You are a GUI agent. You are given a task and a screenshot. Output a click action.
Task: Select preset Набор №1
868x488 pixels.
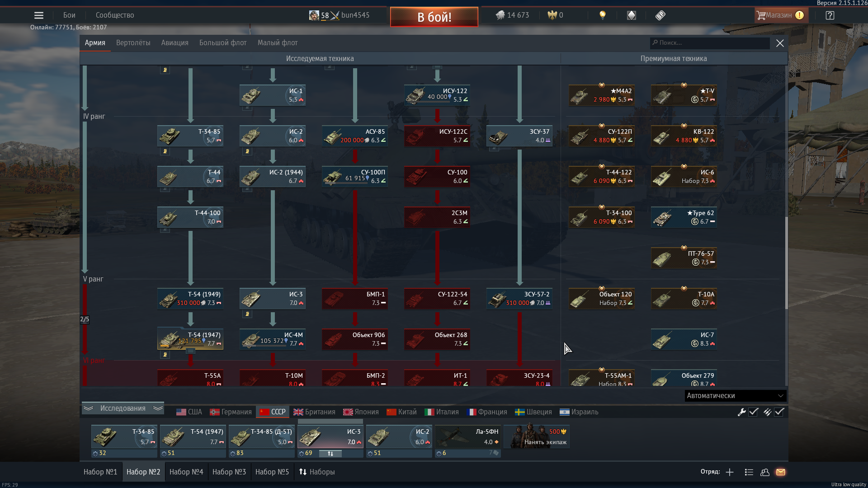tap(100, 472)
